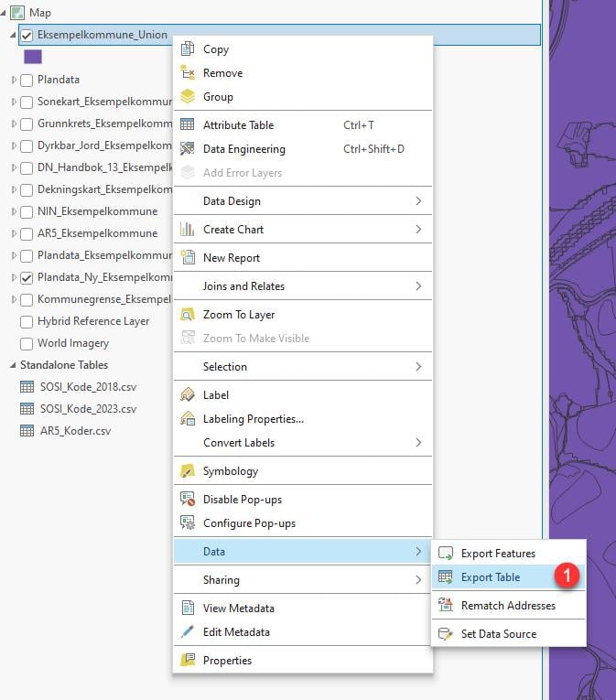This screenshot has width=616, height=700.
Task: Click the Remove layer icon
Action: click(x=188, y=73)
